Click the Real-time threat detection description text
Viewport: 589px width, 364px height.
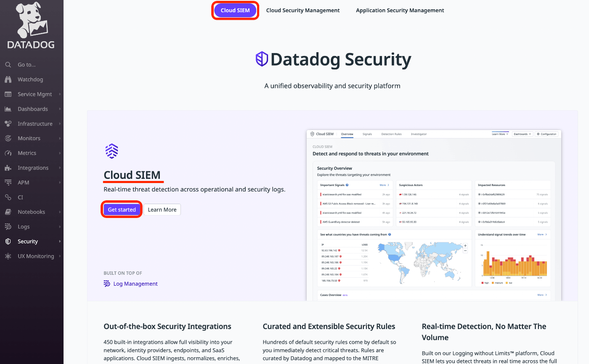[194, 189]
